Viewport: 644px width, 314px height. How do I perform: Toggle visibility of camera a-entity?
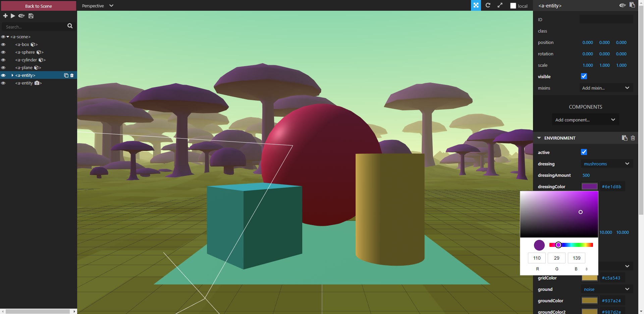[x=3, y=83]
